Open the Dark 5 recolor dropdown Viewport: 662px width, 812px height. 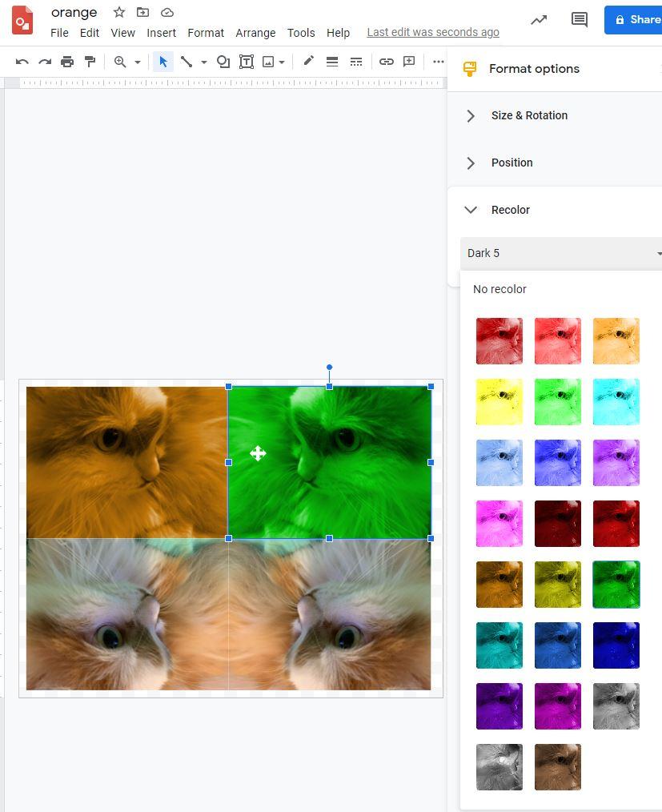tap(561, 253)
